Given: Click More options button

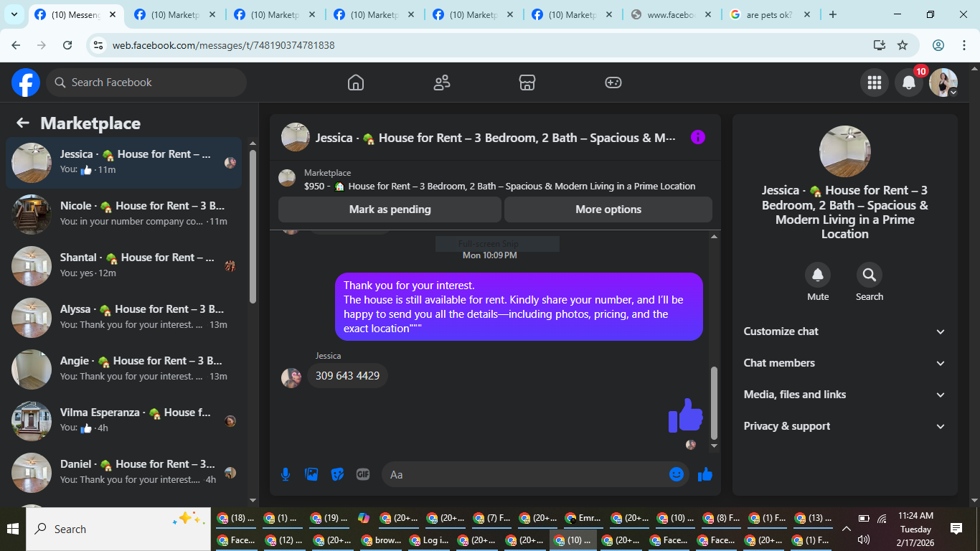Looking at the screenshot, I should click(x=608, y=209).
